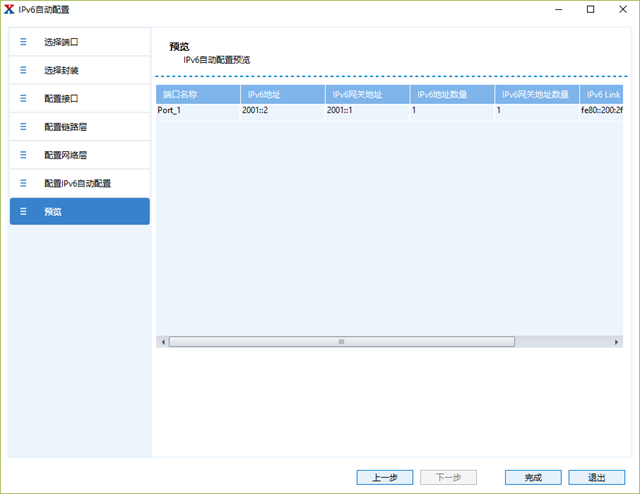
Task: Select the 2001::2 address cell
Action: 283,112
